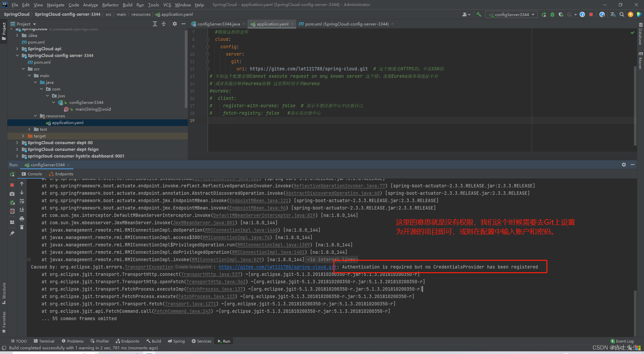Toggle scroll to end of console
644x354 pixels.
tap(22, 210)
